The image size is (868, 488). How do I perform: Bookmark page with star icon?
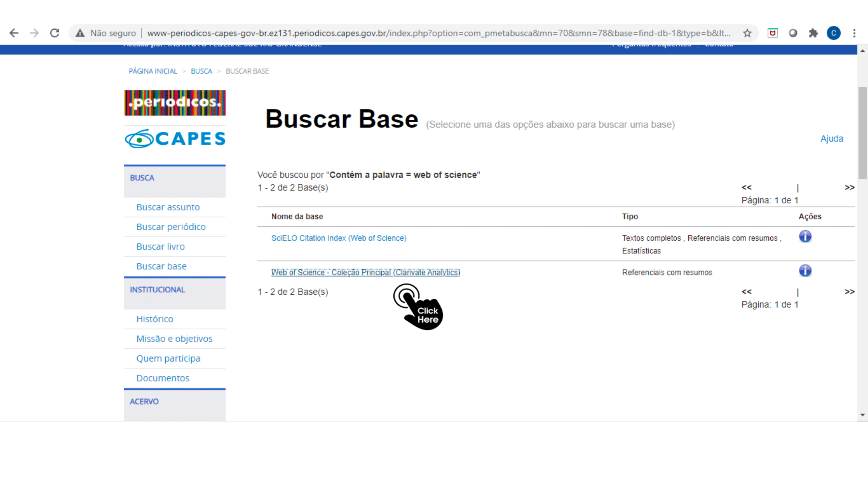tap(747, 33)
